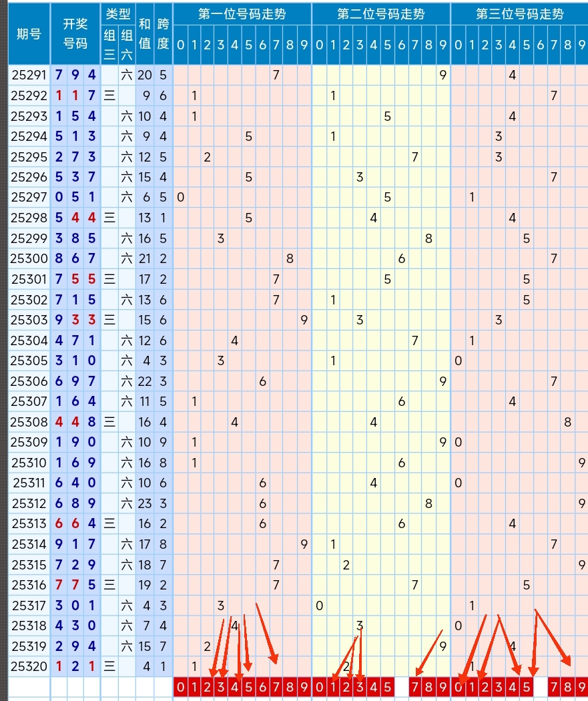The height and width of the screenshot is (701, 588).
Task: Click the 组六 sub-header
Action: 127,45
